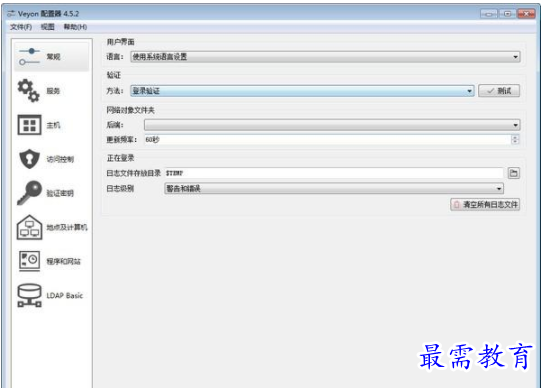Image resolution: width=541 pixels, height=388 pixels.
Task: Open Authentication keys key icon
Action: [x=29, y=193]
